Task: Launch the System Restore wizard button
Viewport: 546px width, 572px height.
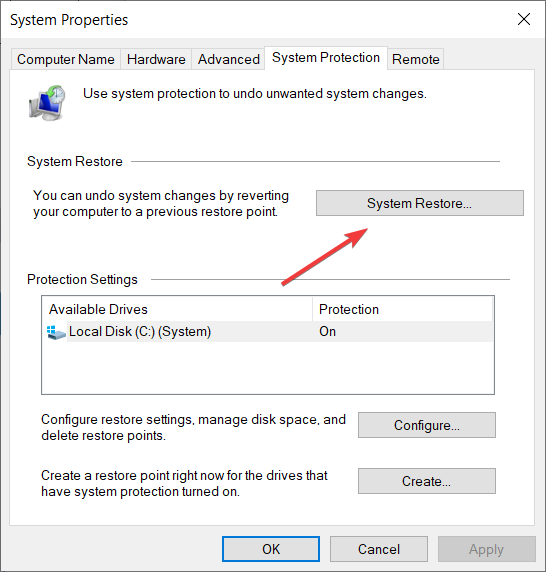Action: coord(419,203)
